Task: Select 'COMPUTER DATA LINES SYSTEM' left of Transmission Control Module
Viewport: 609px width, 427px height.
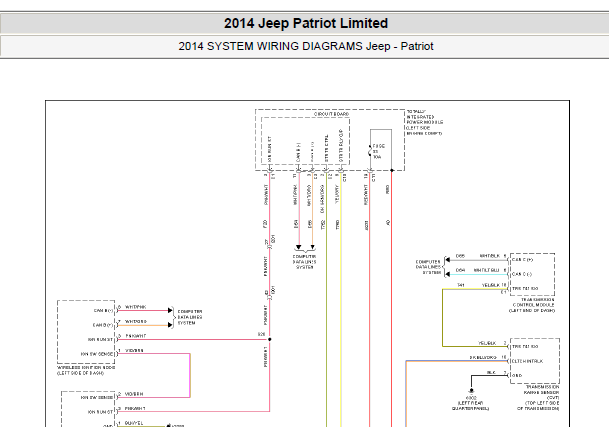Action: pos(428,267)
